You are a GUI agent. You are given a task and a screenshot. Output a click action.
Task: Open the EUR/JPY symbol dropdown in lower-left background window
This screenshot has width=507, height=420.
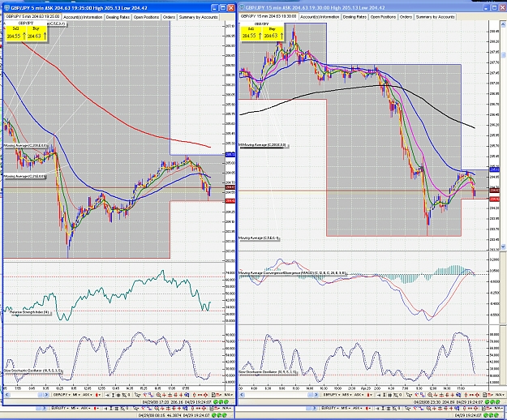[62, 408]
